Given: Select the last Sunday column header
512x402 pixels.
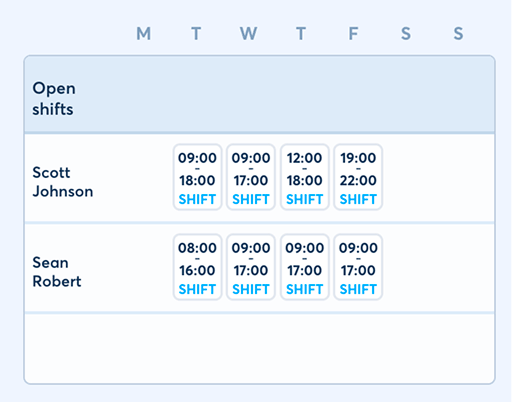Looking at the screenshot, I should 458,34.
